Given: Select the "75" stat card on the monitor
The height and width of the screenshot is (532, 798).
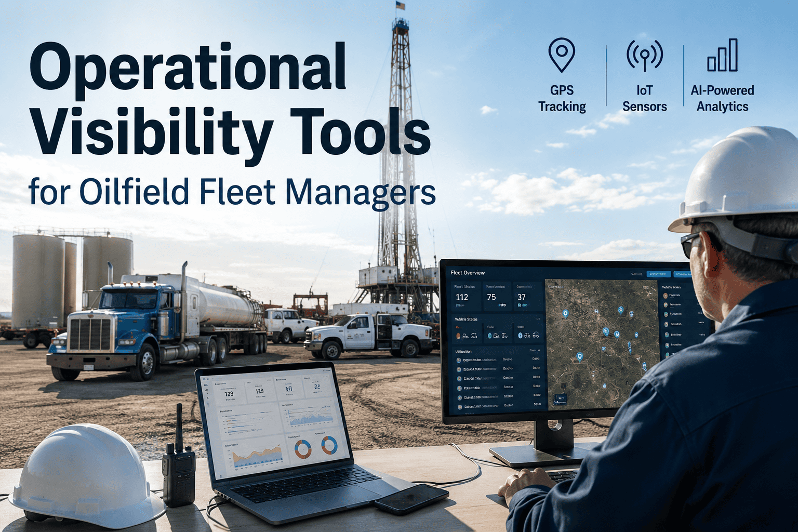Looking at the screenshot, I should pyautogui.click(x=496, y=296).
